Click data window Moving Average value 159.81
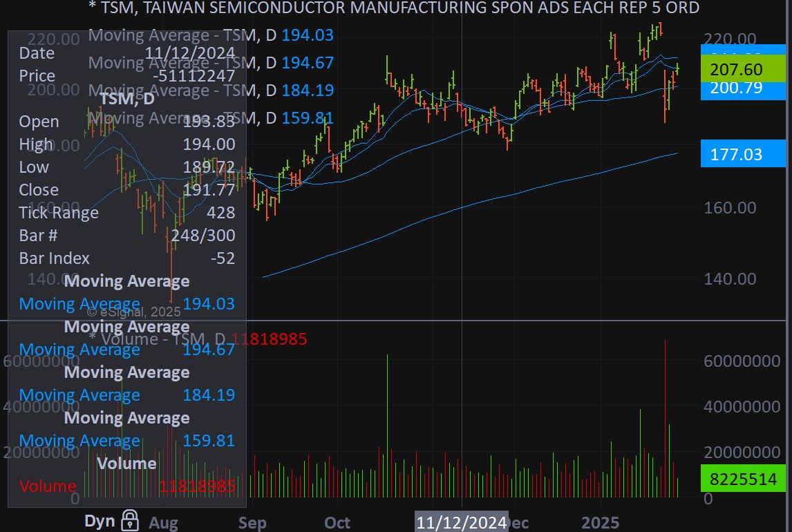792x532 pixels. (209, 441)
